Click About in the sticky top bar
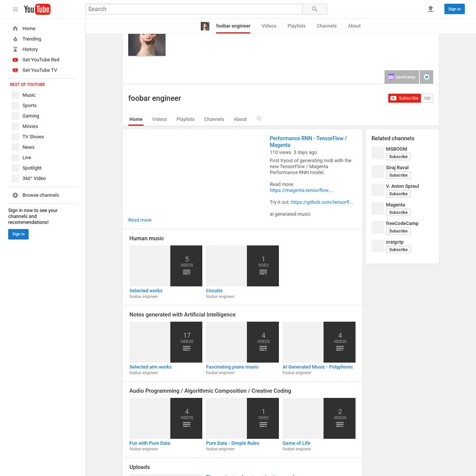 tap(354, 26)
